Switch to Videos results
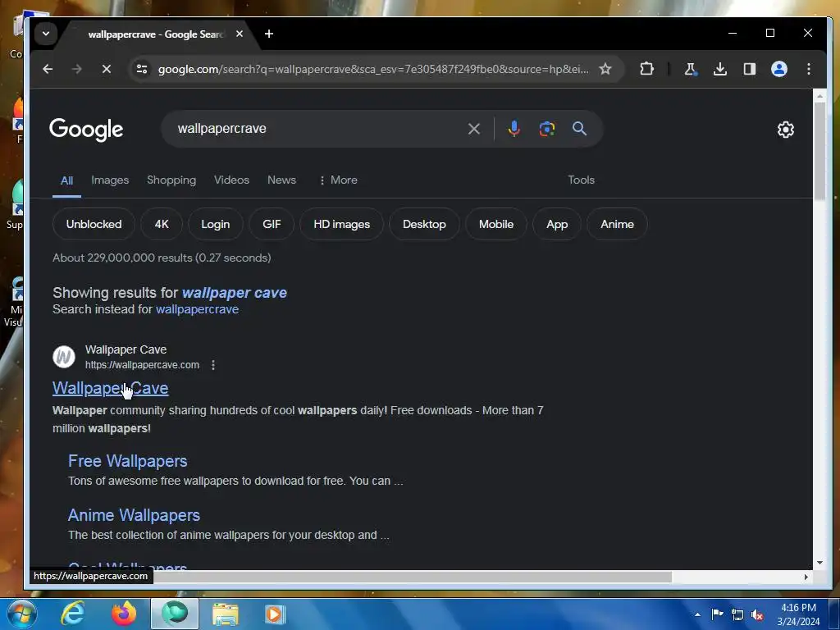Viewport: 840px width, 630px height. click(x=231, y=180)
